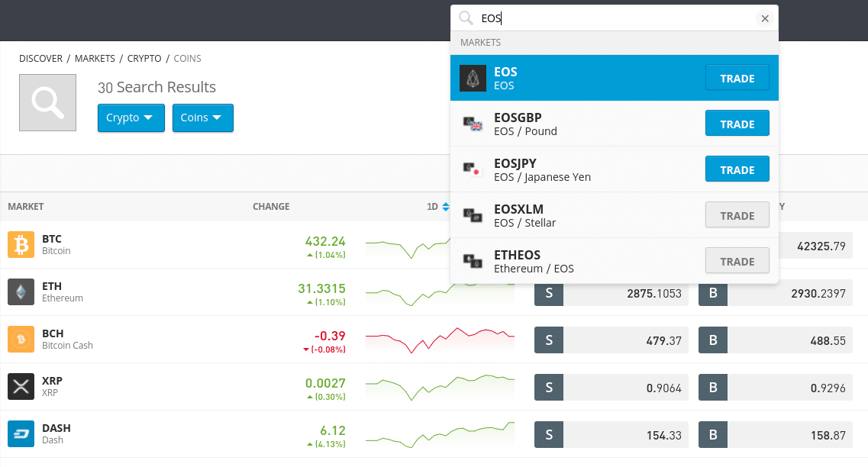The height and width of the screenshot is (467, 868).
Task: Sell ETH at 2875.1053
Action: tap(611, 293)
